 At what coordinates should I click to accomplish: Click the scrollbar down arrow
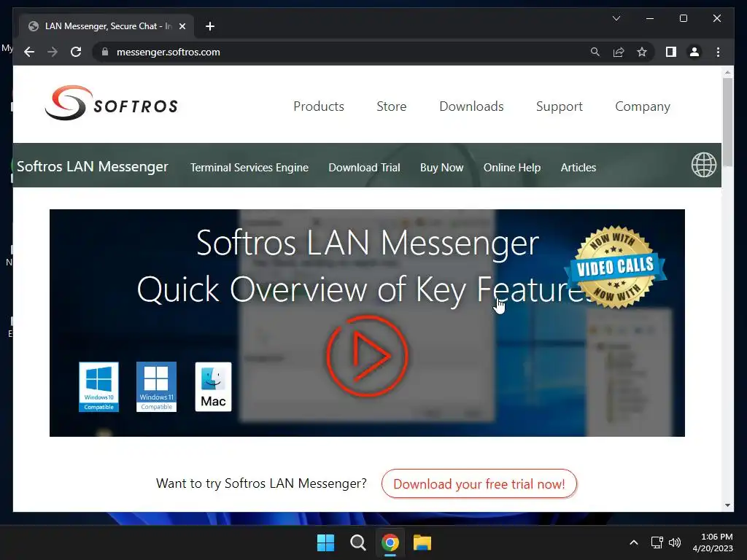(x=727, y=505)
